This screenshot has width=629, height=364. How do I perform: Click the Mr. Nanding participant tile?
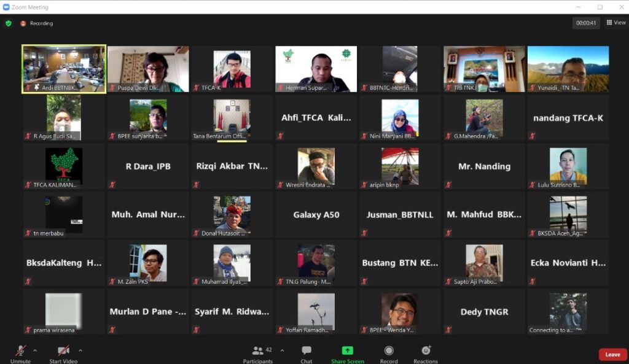point(484,166)
